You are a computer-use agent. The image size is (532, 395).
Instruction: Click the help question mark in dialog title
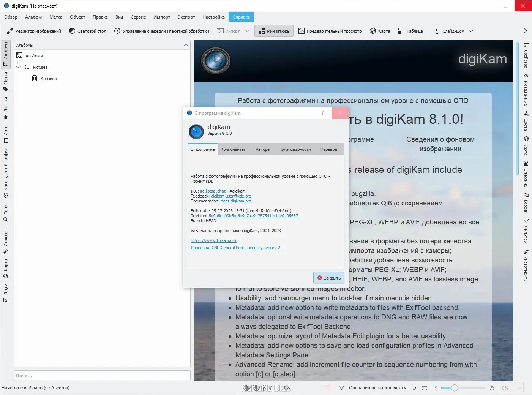pos(323,113)
